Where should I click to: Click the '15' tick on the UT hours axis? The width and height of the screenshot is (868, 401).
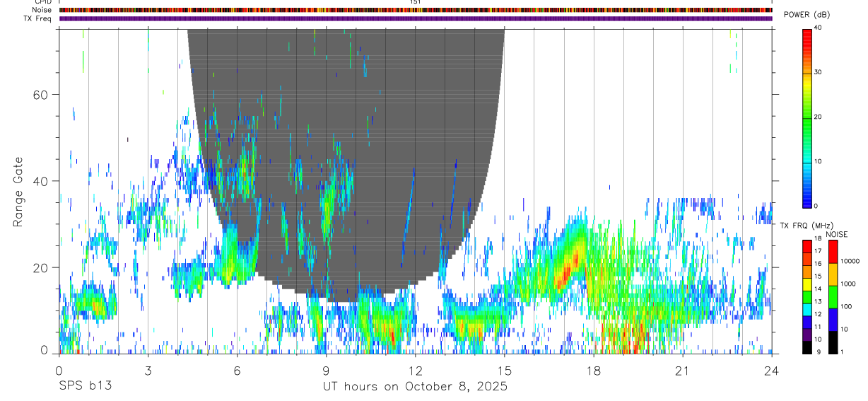504,371
